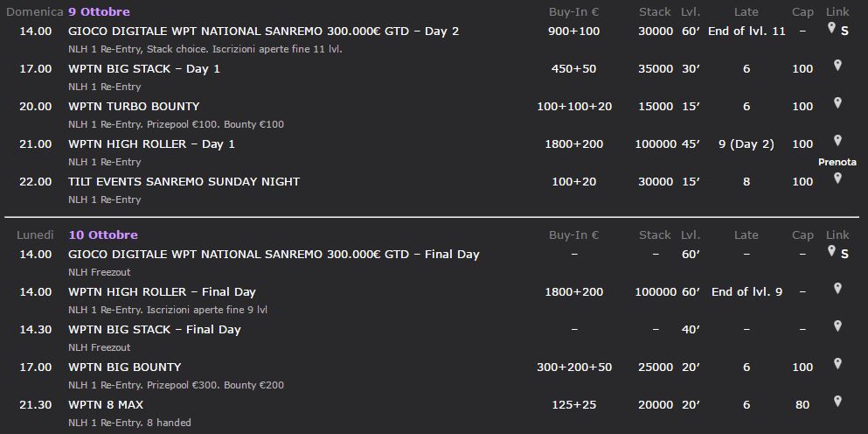The width and height of the screenshot is (868, 434).
Task: Open map pin for WPTN BIG BOUNTY
Action: click(x=837, y=364)
